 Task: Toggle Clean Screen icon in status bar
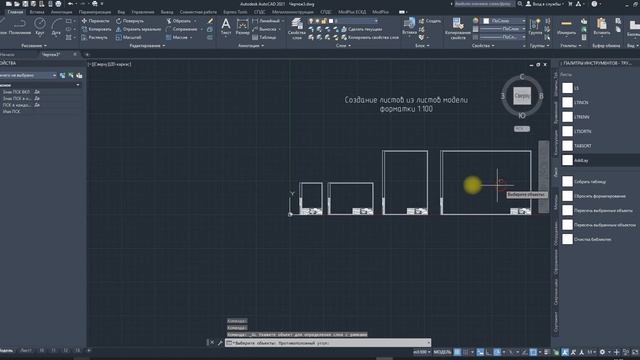click(x=635, y=352)
